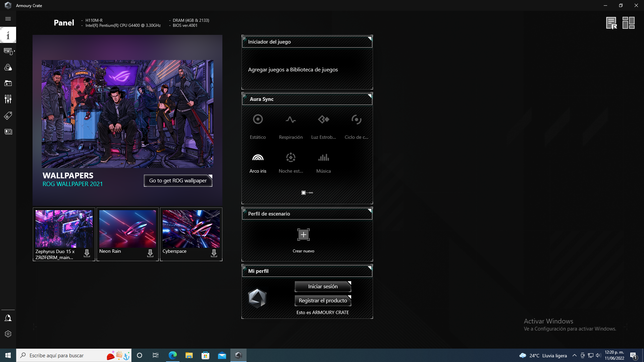Screen dimensions: 644x362
Task: Create new scenario profile with plus icon
Action: point(303,235)
